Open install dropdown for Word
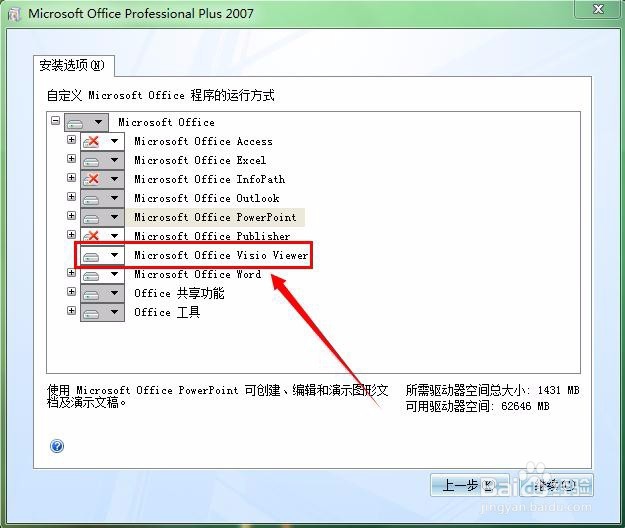625x528 pixels. pyautogui.click(x=114, y=274)
